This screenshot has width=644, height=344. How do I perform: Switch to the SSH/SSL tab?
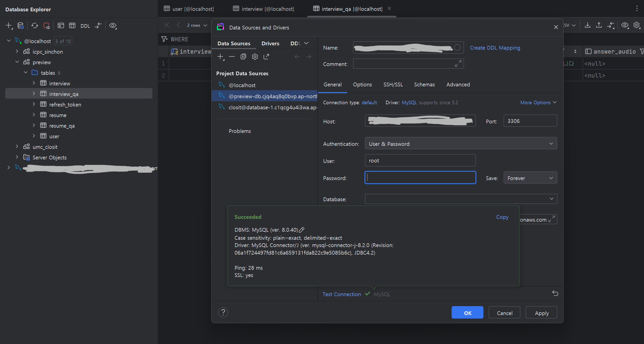[x=393, y=85]
